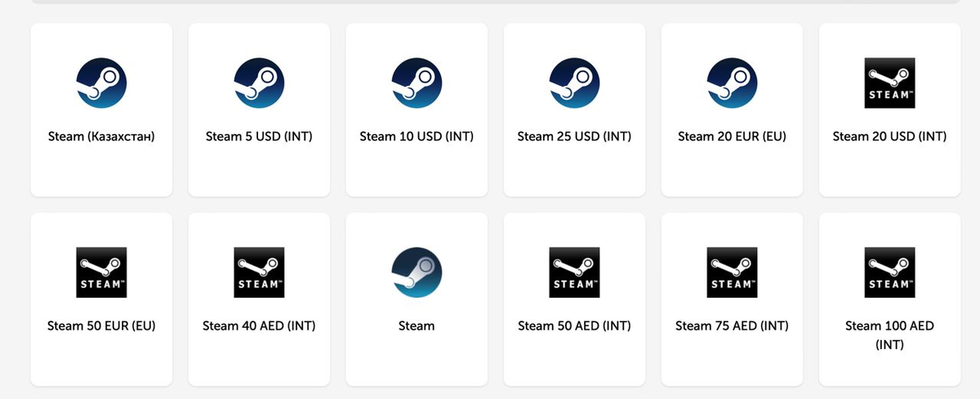Screen dimensions: 980x399
Task: Open the "Steam 50 EUR (EU)" text link
Action: point(101,325)
